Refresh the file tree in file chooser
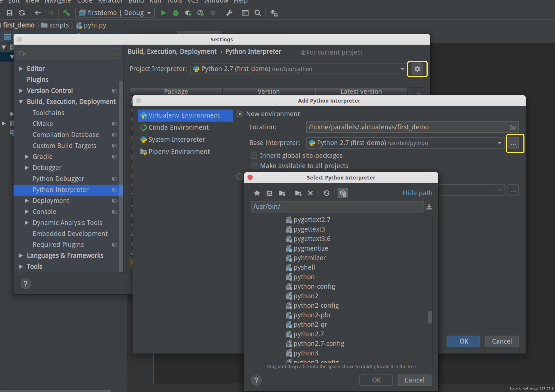Image resolution: width=555 pixels, height=392 pixels. [326, 193]
